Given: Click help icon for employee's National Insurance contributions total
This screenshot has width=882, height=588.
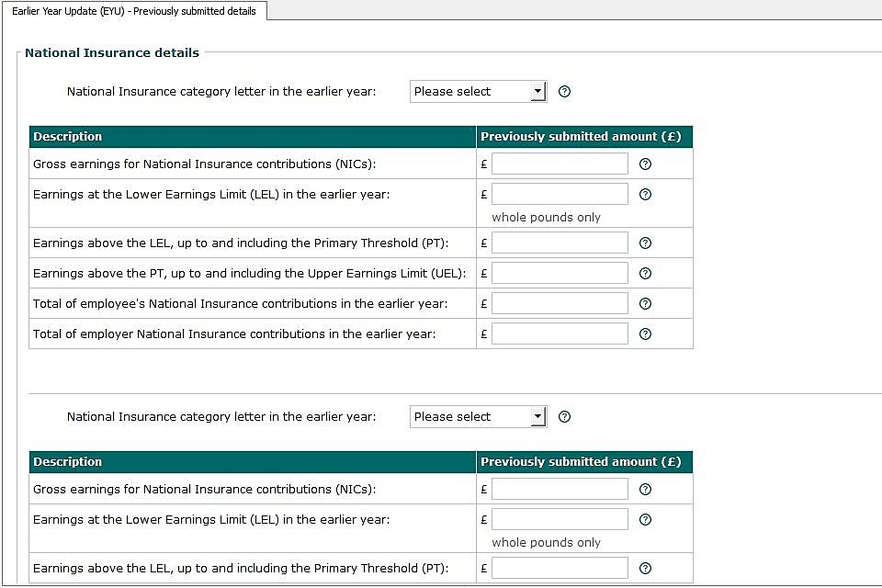Looking at the screenshot, I should pyautogui.click(x=645, y=304).
